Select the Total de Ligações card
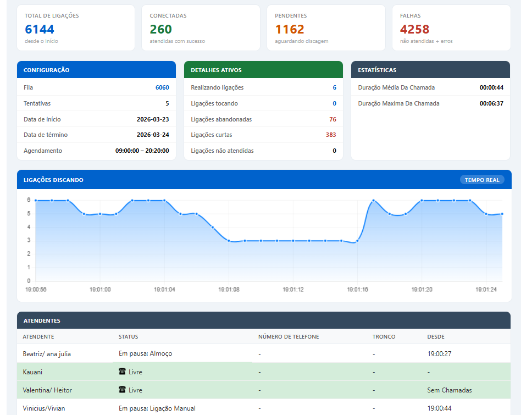 pyautogui.click(x=76, y=28)
